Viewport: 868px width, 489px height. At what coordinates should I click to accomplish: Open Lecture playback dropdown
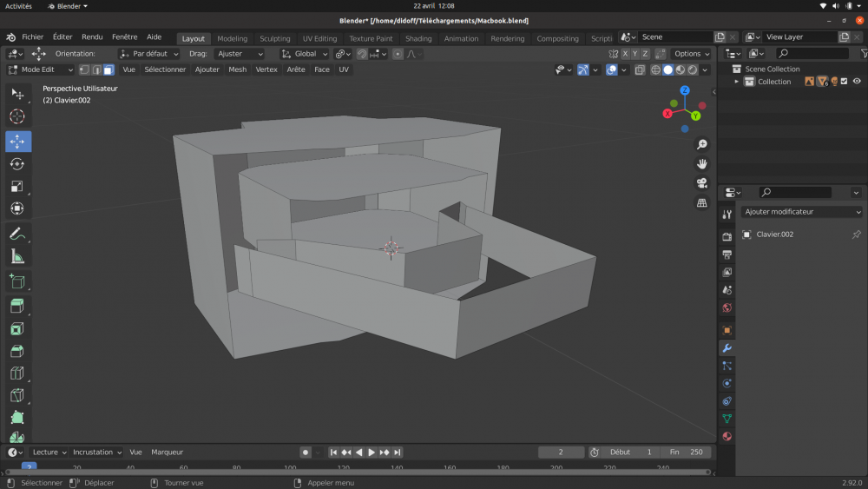(x=49, y=453)
